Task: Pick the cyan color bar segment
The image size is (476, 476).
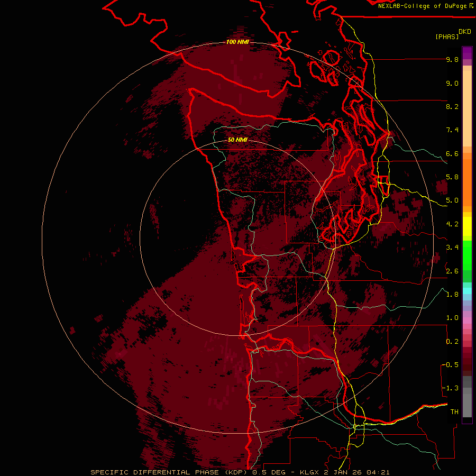Action: point(467,291)
